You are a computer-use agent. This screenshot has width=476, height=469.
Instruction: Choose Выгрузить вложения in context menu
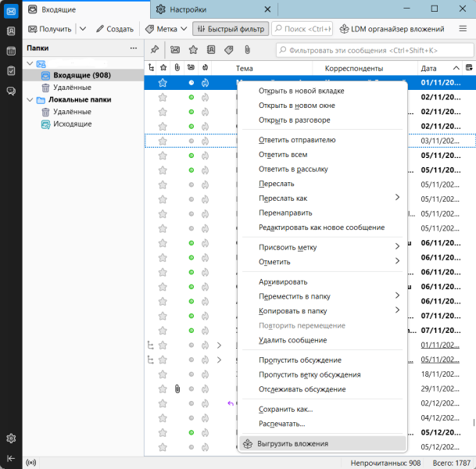[x=293, y=443]
